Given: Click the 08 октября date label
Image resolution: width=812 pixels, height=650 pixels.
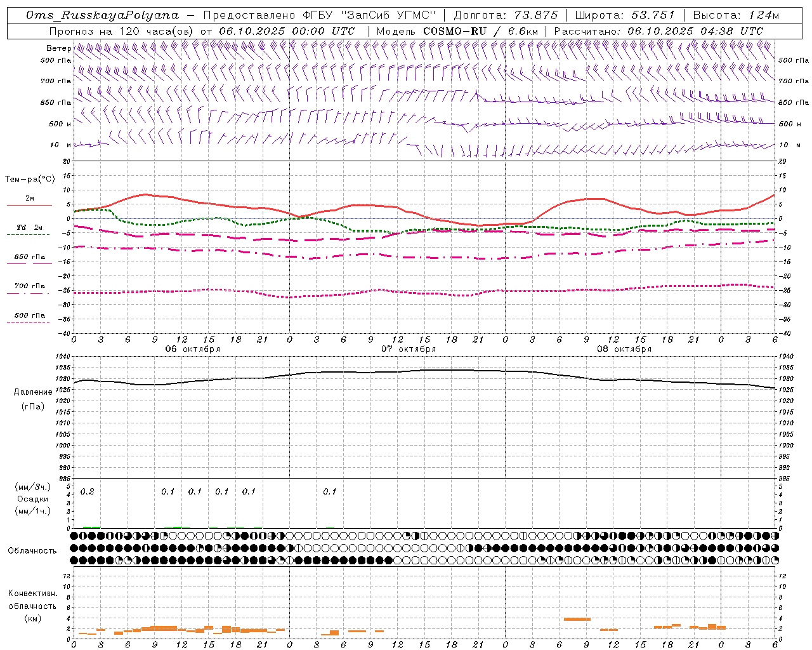Looking at the screenshot, I should pos(624,349).
